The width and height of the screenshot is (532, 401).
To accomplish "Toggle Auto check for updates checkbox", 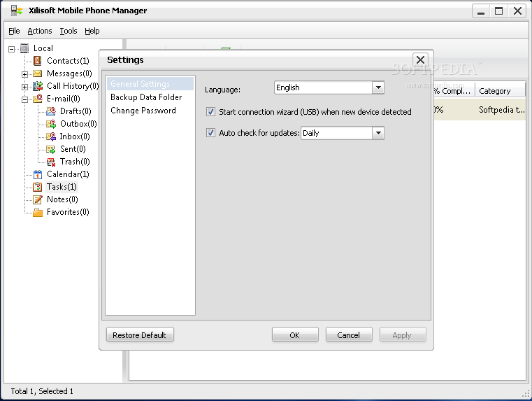I will [x=210, y=133].
